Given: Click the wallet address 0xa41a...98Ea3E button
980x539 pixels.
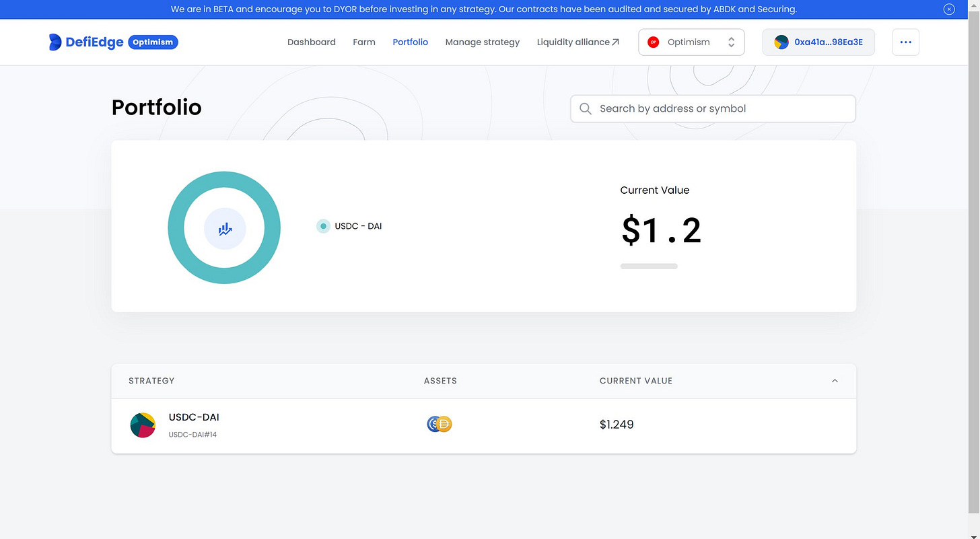Looking at the screenshot, I should (818, 42).
